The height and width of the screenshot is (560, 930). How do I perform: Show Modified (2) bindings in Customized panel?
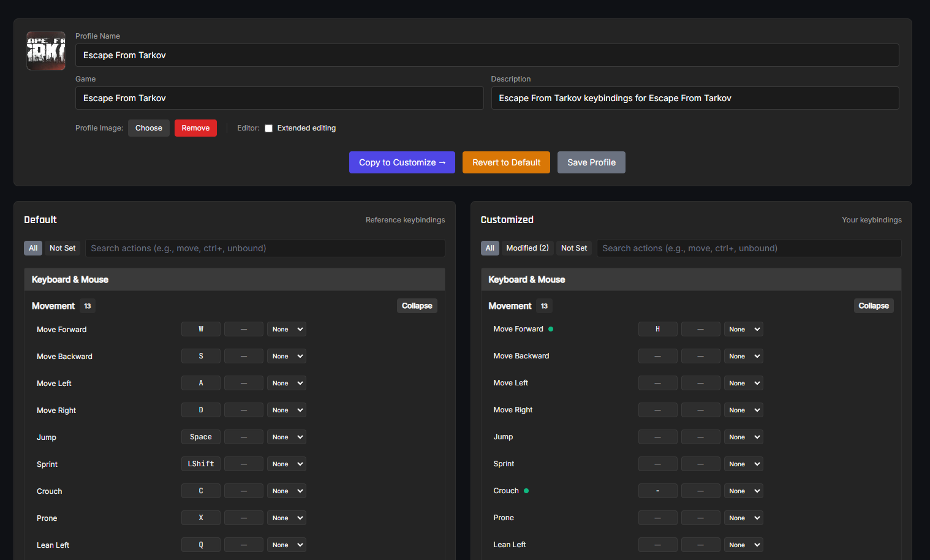click(527, 248)
